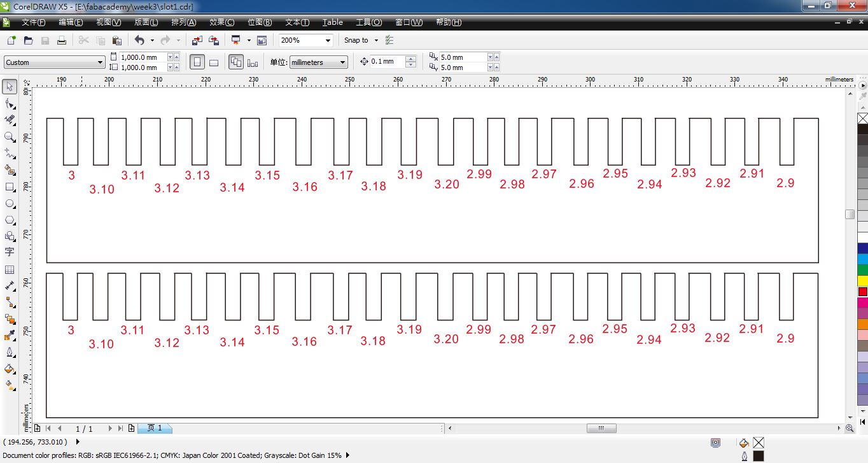Expand the undo history arrow
Screen dimensions: 868x463
click(x=152, y=40)
